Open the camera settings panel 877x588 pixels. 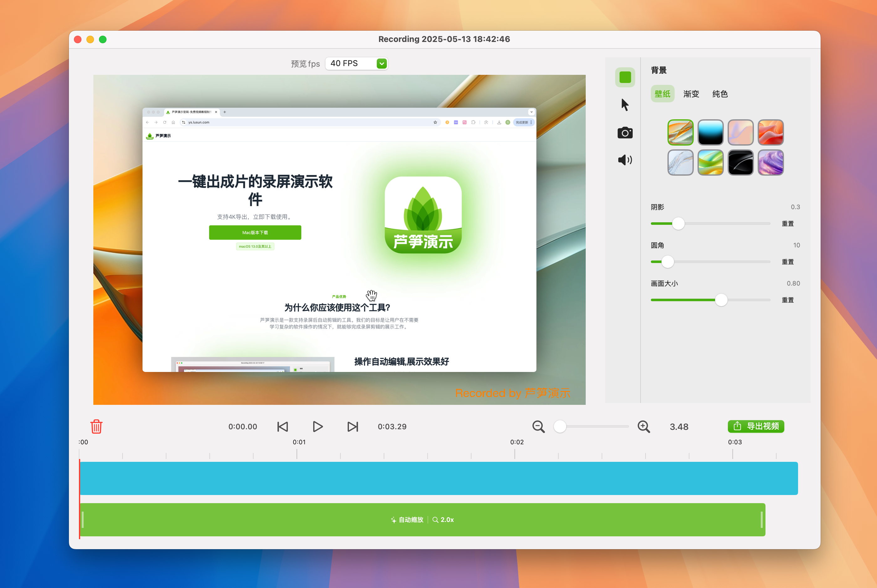click(x=625, y=132)
